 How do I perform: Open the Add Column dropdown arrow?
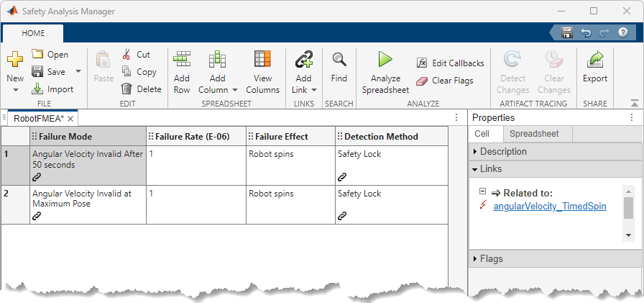[x=234, y=90]
